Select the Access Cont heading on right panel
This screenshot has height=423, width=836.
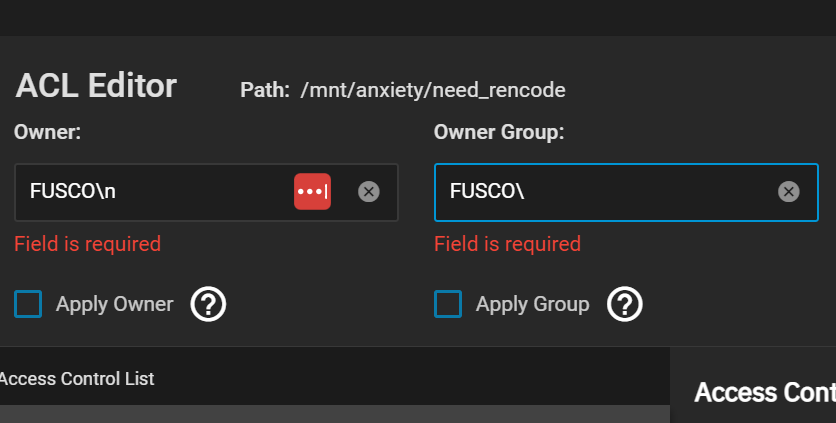coord(765,393)
